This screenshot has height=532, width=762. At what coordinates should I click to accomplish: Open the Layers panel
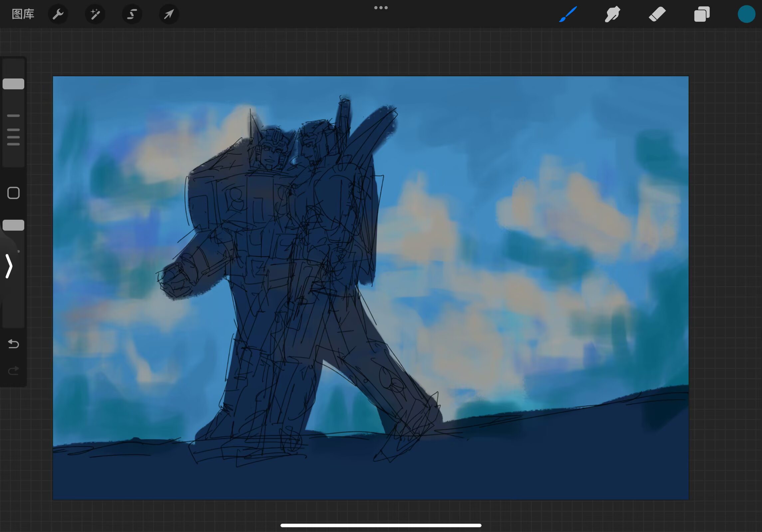(702, 14)
